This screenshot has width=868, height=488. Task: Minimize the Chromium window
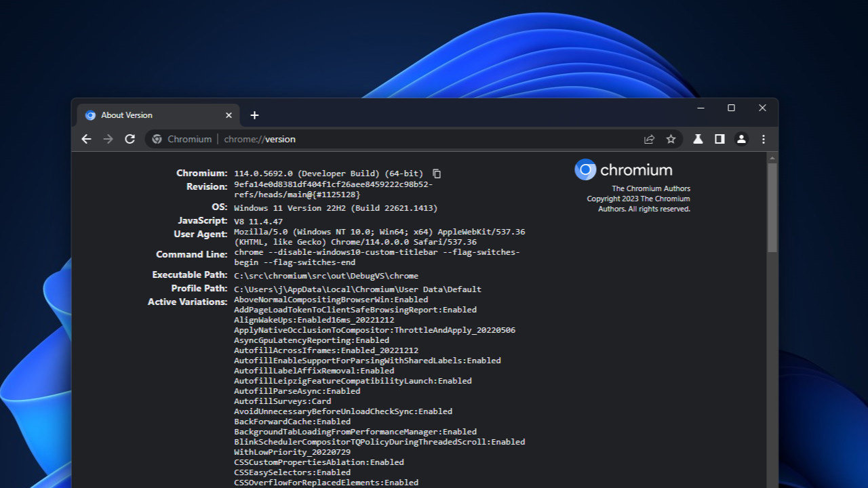700,108
